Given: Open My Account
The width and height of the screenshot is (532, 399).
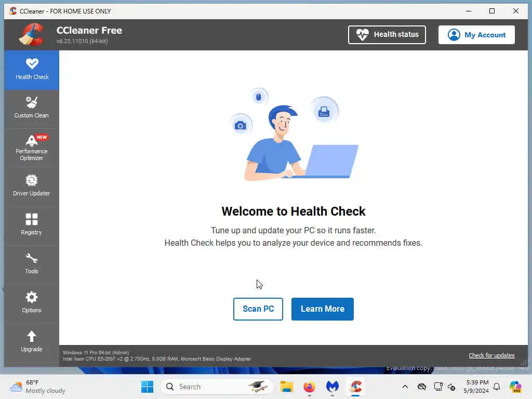Looking at the screenshot, I should 476,35.
